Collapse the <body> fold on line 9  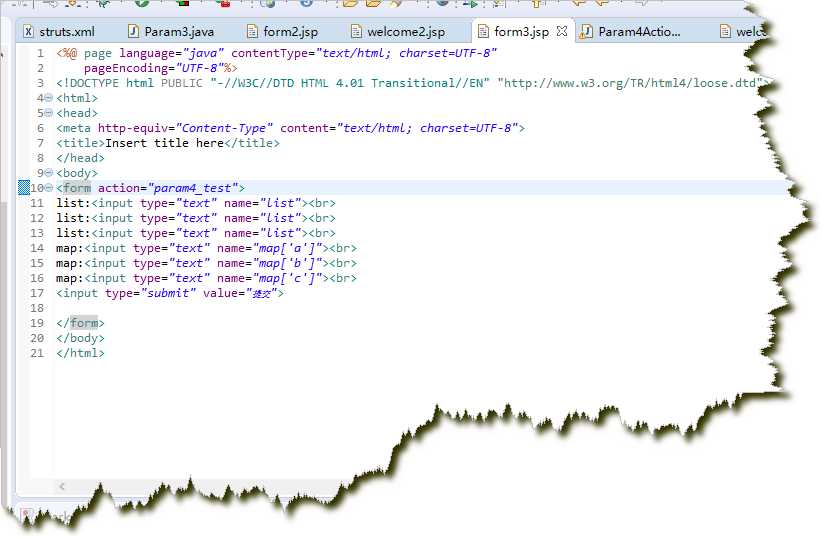point(49,173)
